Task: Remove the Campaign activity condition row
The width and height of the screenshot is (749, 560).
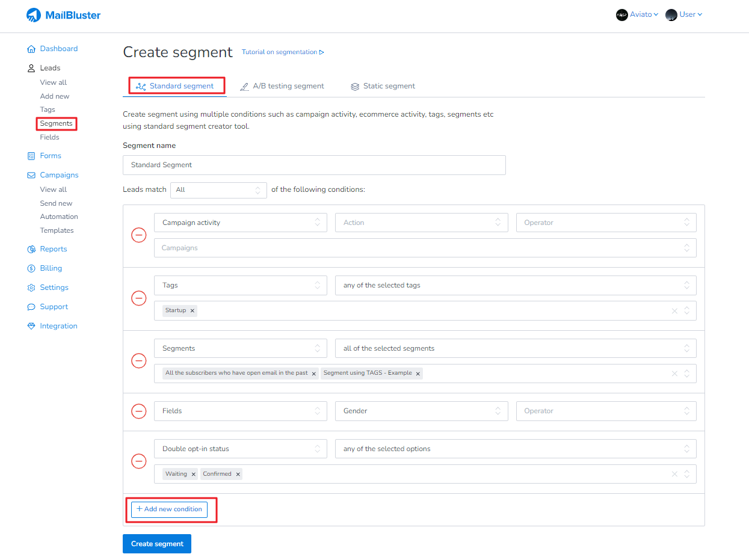Action: point(139,235)
